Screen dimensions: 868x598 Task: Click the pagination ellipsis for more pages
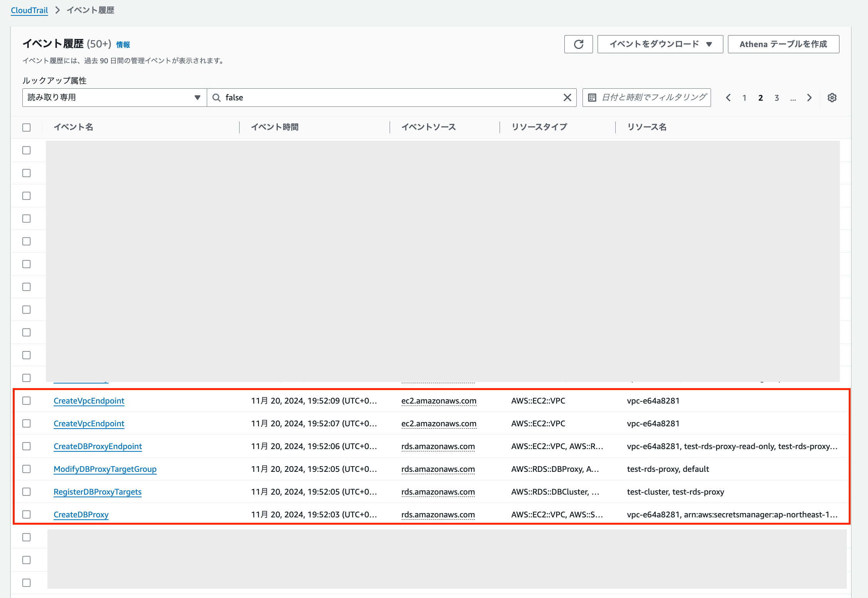793,98
